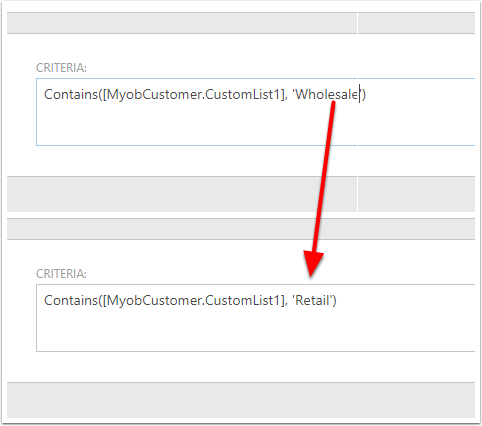Click the word 'Retail' in the criteria

point(312,300)
